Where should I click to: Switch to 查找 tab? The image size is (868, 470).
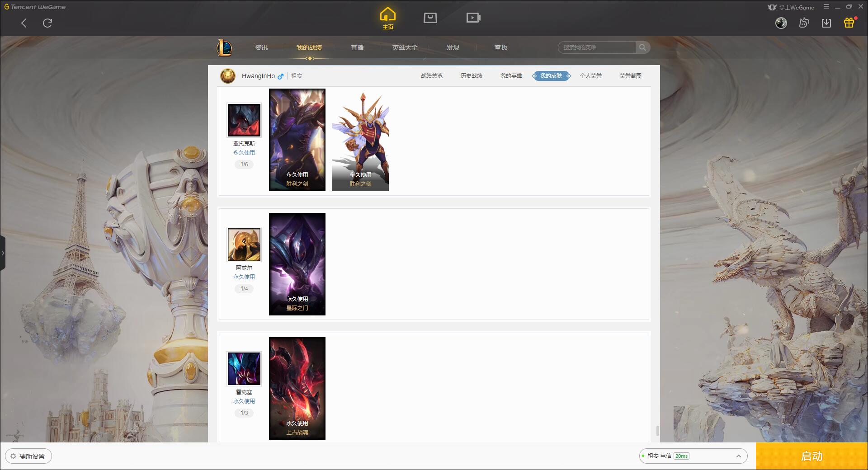[501, 47]
